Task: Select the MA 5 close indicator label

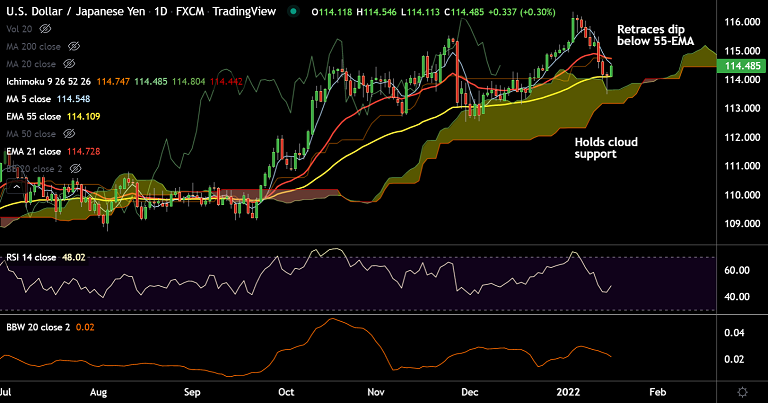Action: pos(28,99)
